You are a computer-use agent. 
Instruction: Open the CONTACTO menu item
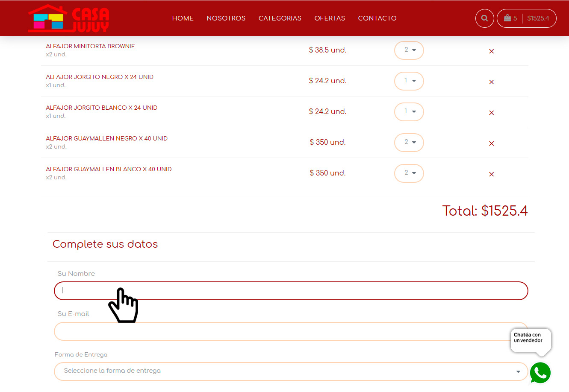pos(377,18)
